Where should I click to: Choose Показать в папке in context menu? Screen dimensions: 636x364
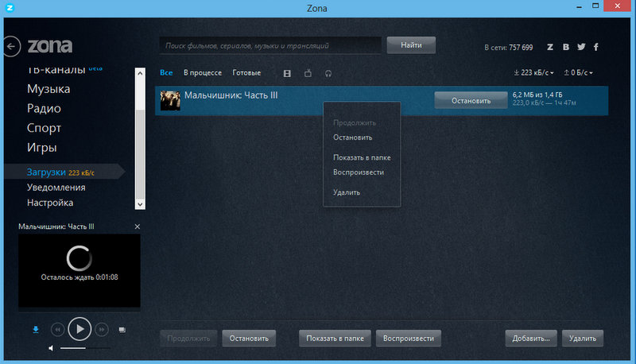(362, 157)
